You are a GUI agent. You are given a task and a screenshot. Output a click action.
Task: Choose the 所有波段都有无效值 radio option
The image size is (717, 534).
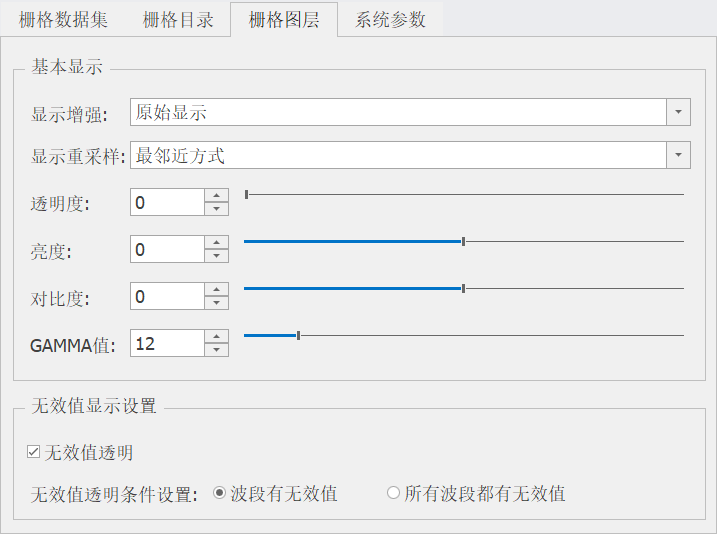point(393,493)
